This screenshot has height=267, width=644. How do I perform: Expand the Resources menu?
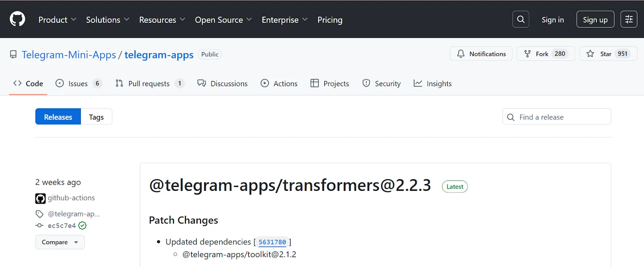[162, 20]
